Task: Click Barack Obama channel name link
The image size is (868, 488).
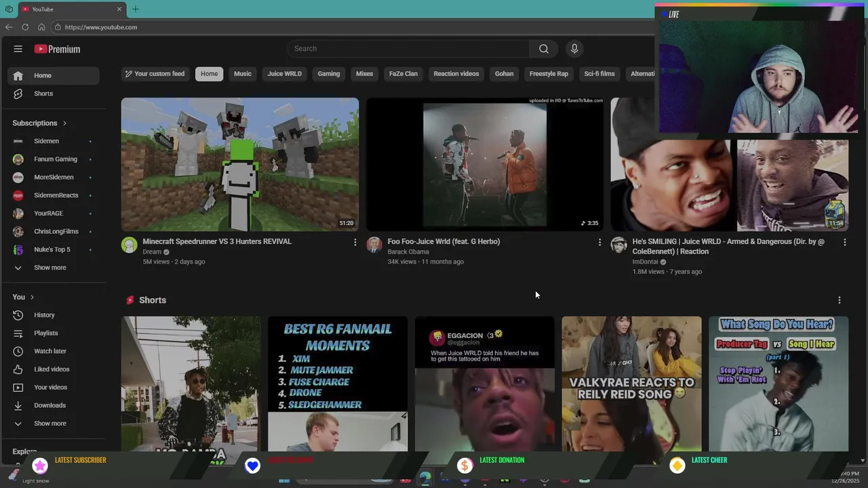Action: pos(408,252)
